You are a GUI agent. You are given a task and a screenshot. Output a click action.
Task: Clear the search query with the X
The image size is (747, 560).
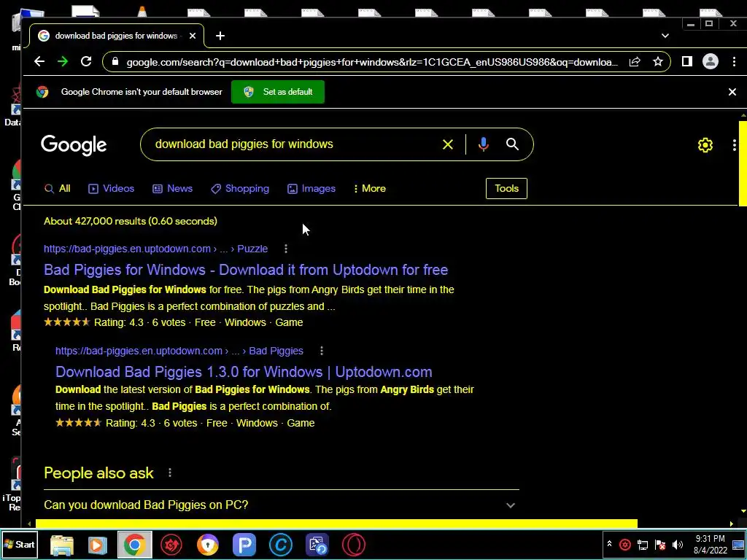[x=447, y=144]
